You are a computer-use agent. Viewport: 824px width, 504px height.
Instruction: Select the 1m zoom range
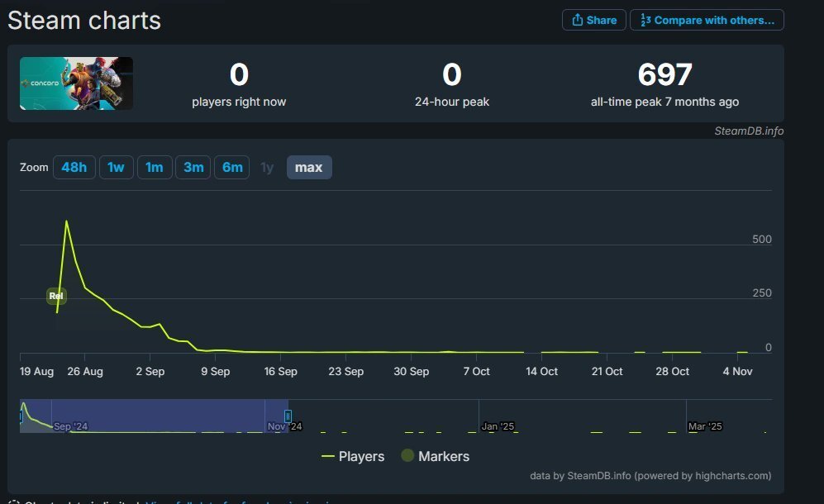point(155,168)
